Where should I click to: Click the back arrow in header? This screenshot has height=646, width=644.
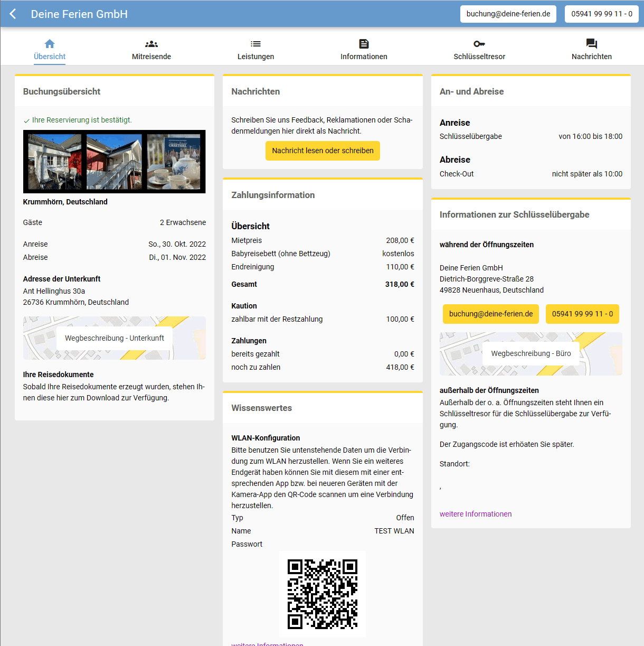pyautogui.click(x=13, y=14)
